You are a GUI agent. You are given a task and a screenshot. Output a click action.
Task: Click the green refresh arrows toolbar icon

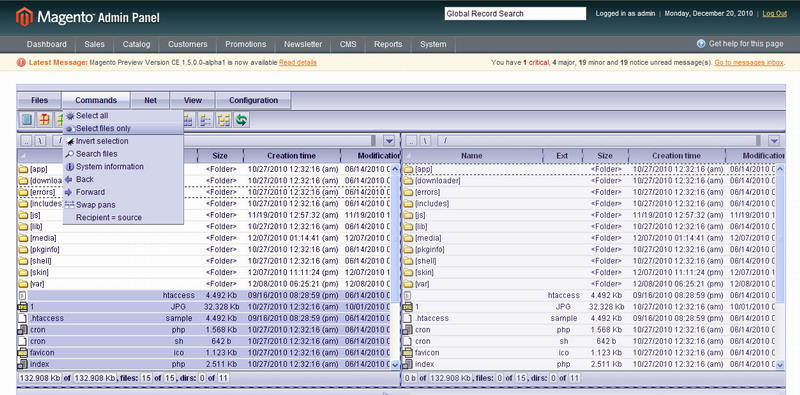point(241,120)
